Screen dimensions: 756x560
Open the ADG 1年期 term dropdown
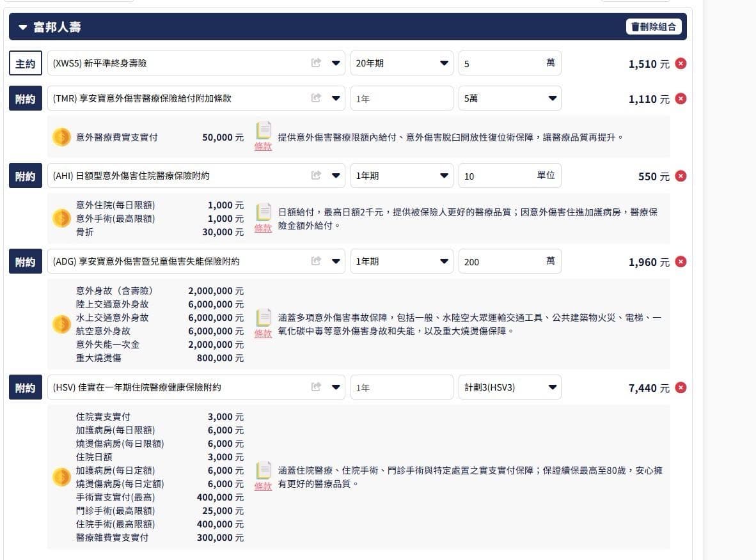pos(402,261)
